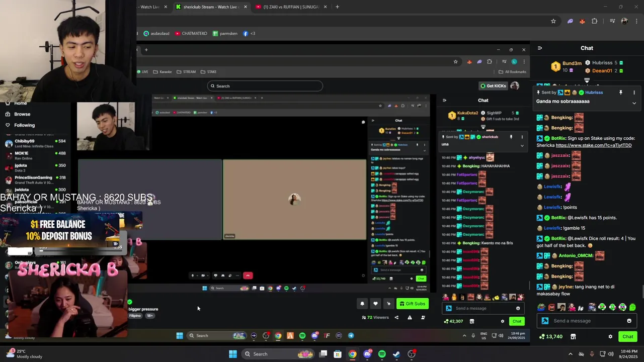
Task: Focus the Windows taskbar Search box
Action: pyautogui.click(x=278, y=354)
